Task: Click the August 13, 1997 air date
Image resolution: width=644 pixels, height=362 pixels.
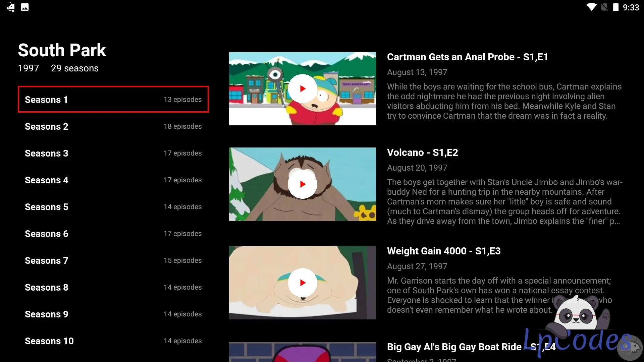Action: click(x=417, y=72)
